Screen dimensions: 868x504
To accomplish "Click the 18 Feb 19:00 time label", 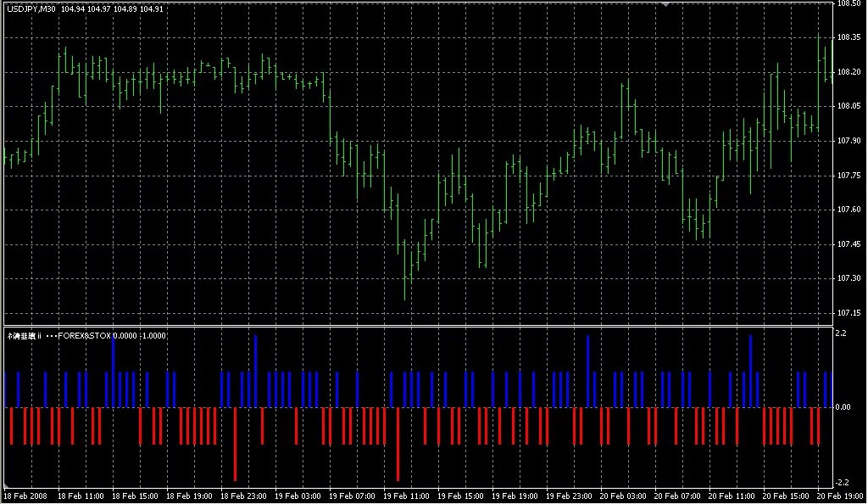I will click(x=189, y=496).
